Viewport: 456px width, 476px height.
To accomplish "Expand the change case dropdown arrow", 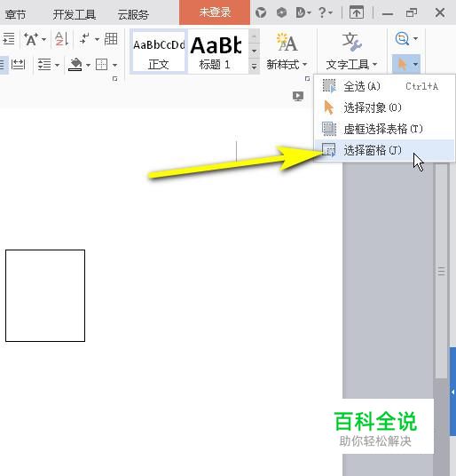I will click(x=43, y=39).
